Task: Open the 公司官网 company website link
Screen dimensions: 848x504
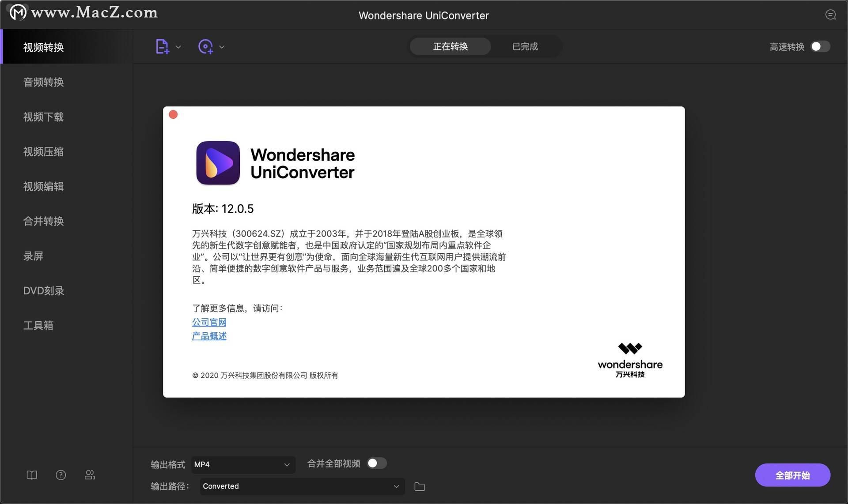Action: (x=209, y=322)
